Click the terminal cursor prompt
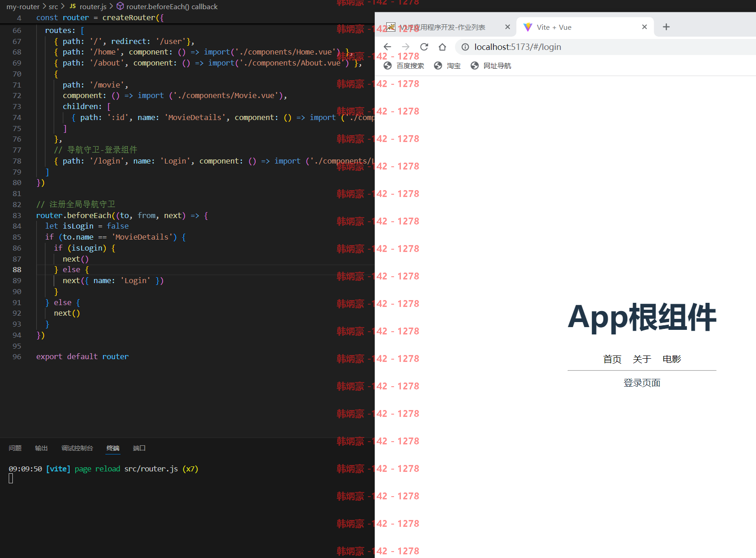Image resolution: width=756 pixels, height=558 pixels. [x=11, y=479]
